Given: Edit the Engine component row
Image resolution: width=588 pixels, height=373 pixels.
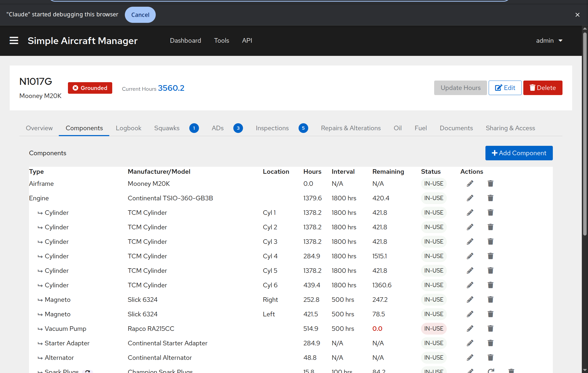Looking at the screenshot, I should 470,198.
